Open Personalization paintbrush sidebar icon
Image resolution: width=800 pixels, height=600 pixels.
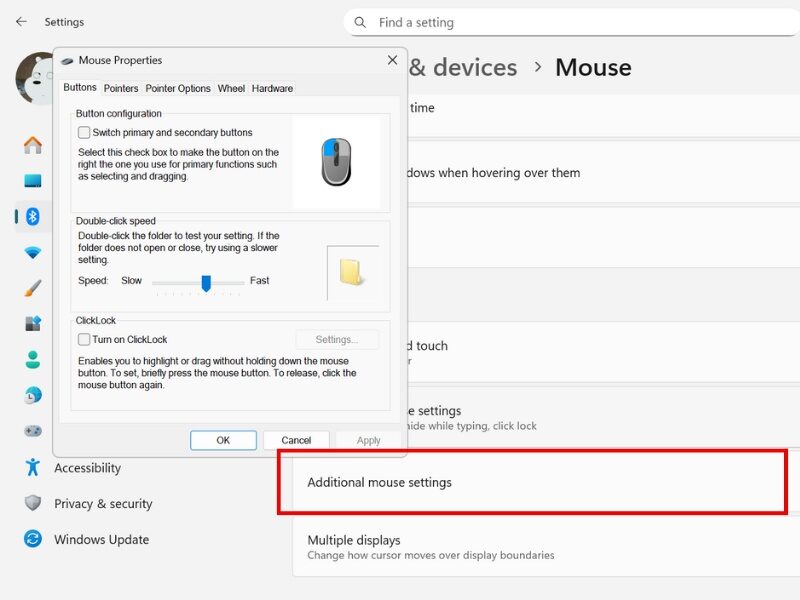pos(33,288)
